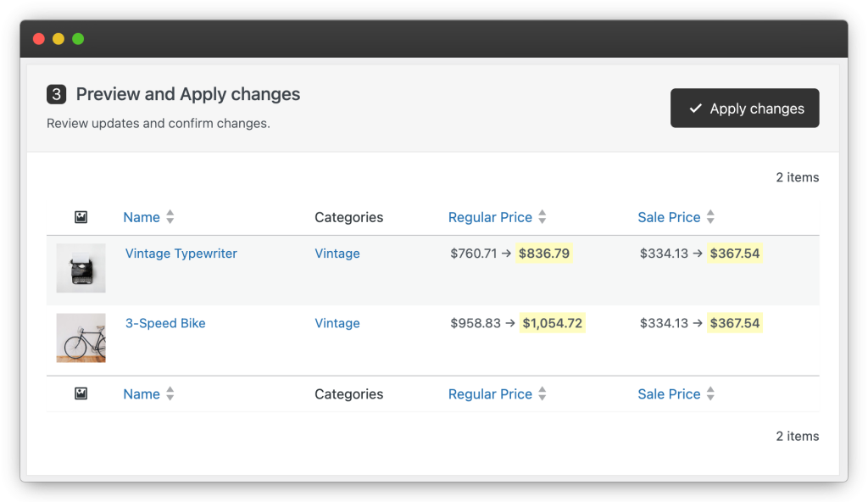The height and width of the screenshot is (502, 868).
Task: Open Vintage category in 3-Speed Bike row
Action: (x=337, y=323)
